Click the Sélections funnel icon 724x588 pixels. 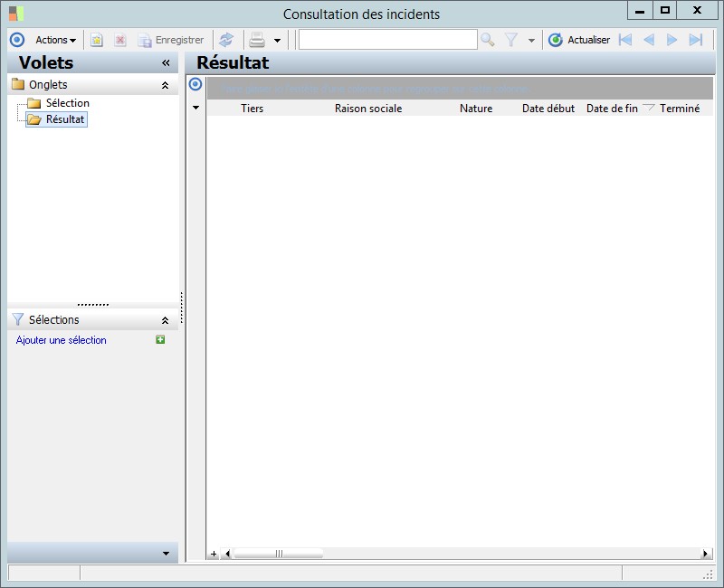click(x=17, y=319)
